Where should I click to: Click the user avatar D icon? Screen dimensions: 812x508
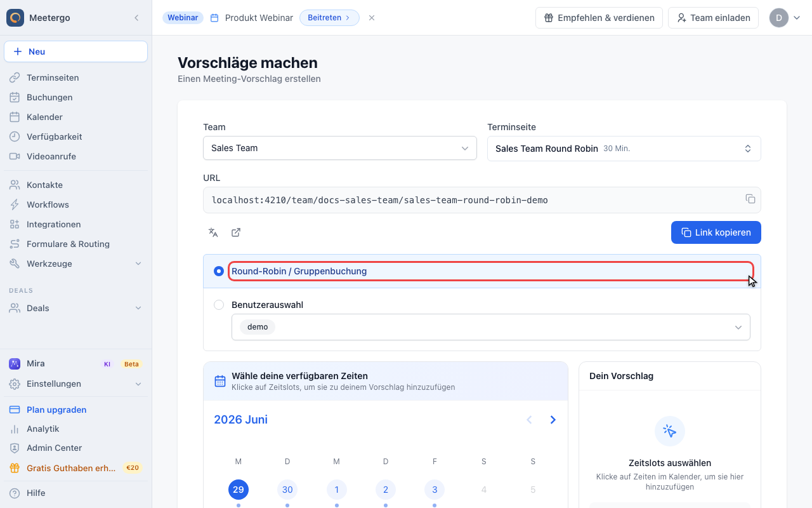779,18
